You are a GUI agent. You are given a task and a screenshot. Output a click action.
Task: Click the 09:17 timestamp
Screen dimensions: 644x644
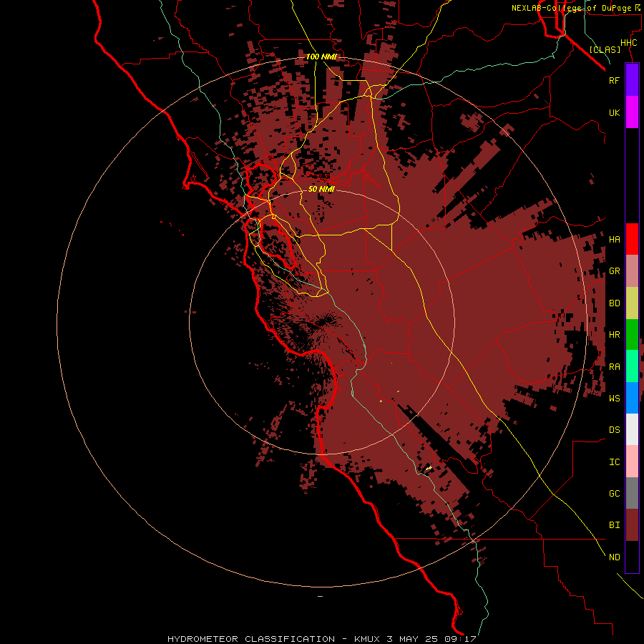click(460, 639)
